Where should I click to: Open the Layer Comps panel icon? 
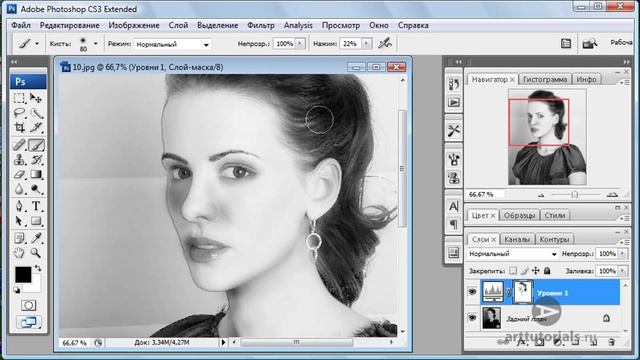453,253
